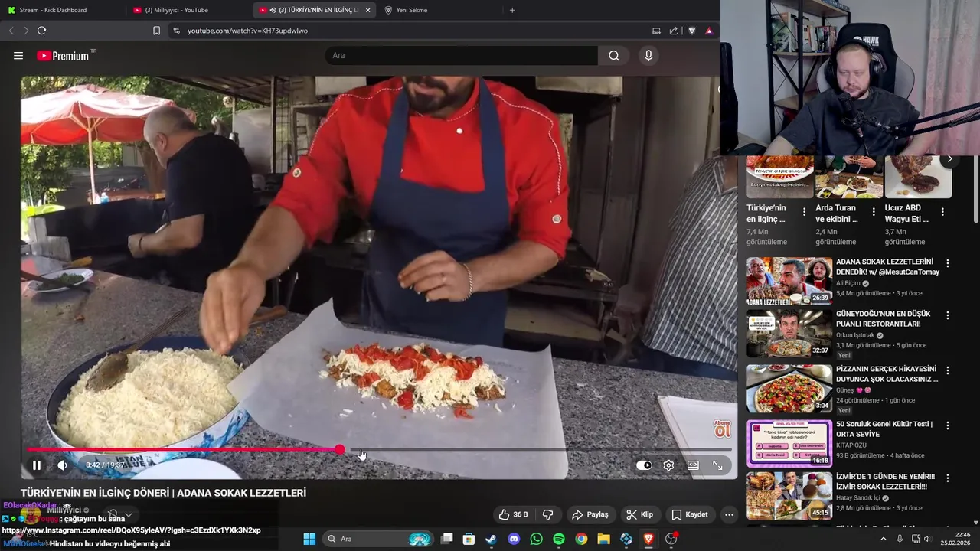This screenshot has width=980, height=551.
Task: Open the video title TÜRKİYE'NİN EN İLGİNÇ DÖNERİ
Action: click(x=163, y=493)
